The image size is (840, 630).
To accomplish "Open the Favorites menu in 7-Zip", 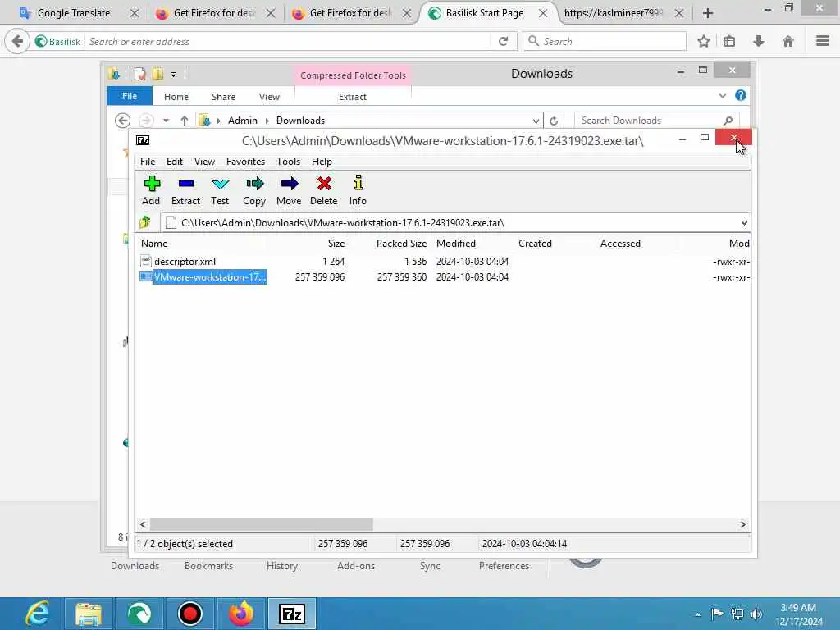I will 245,162.
